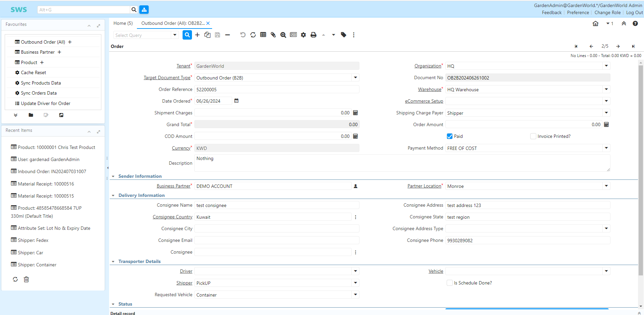This screenshot has width=644, height=315.
Task: Click the menu tree icon beside search
Action: coord(144,10)
